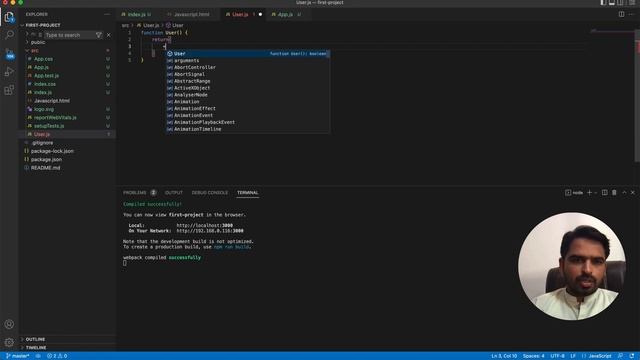
Task: Expand the public folder
Action: tap(38, 42)
